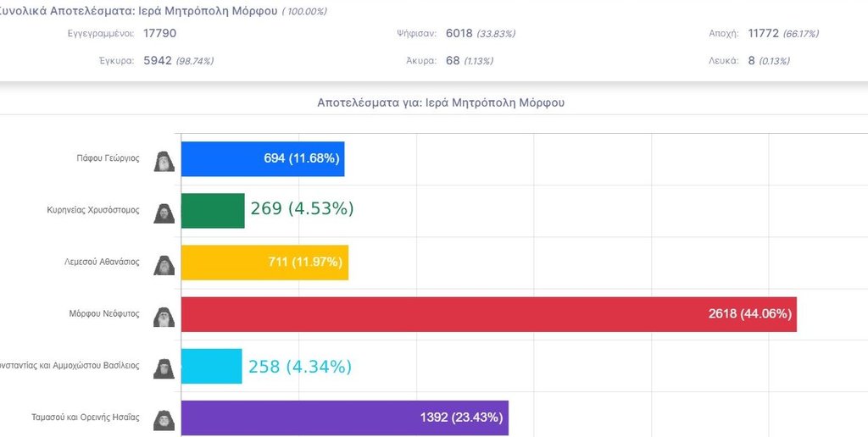Select the yellow bar showing 711 (11.97%)
Viewport: 868px width, 437px height.
265,263
